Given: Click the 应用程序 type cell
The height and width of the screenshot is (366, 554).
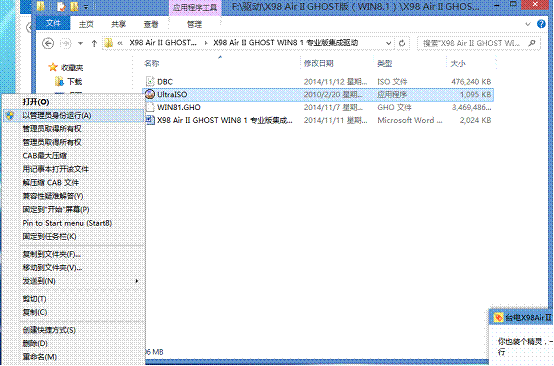Looking at the screenshot, I should tap(392, 94).
